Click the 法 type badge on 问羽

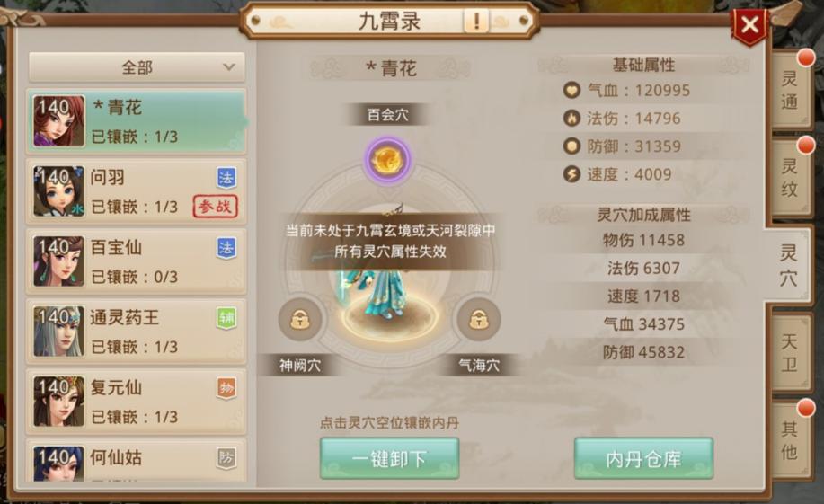click(x=226, y=178)
